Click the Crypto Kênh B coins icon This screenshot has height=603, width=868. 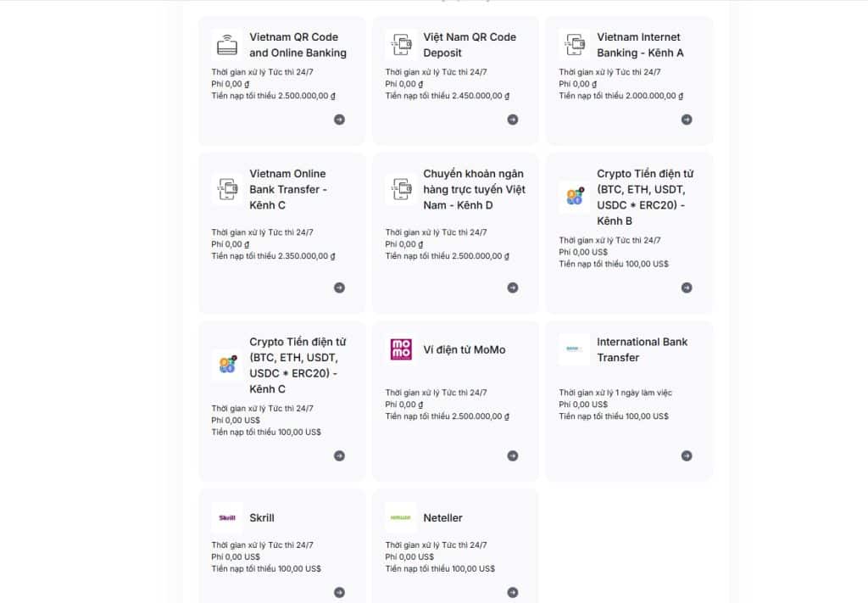pyautogui.click(x=574, y=197)
